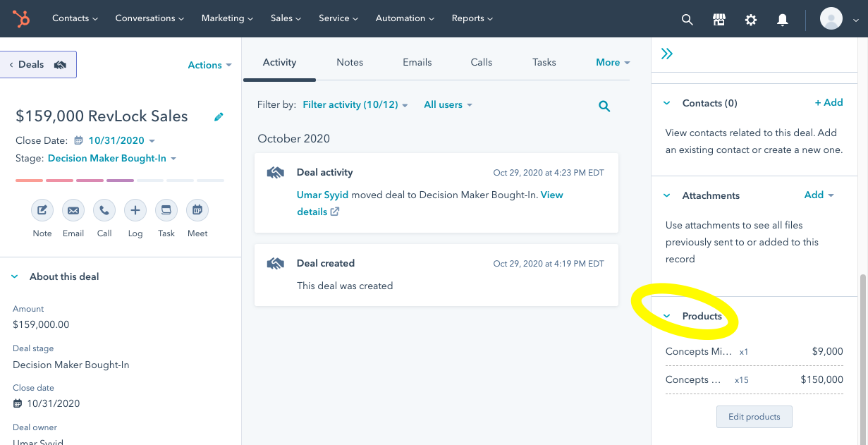Collapse the right sidebar with double-chevron icon
The height and width of the screenshot is (445, 868).
coord(667,54)
